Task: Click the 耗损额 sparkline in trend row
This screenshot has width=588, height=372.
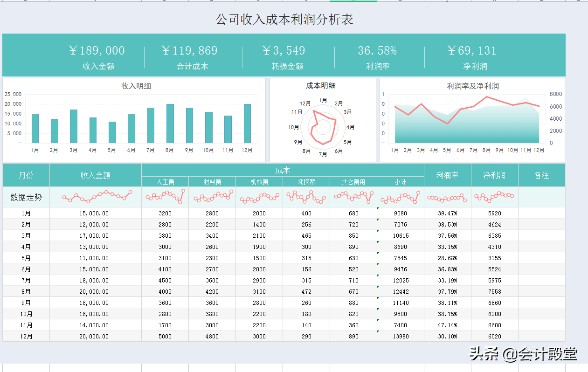Action: tap(306, 196)
